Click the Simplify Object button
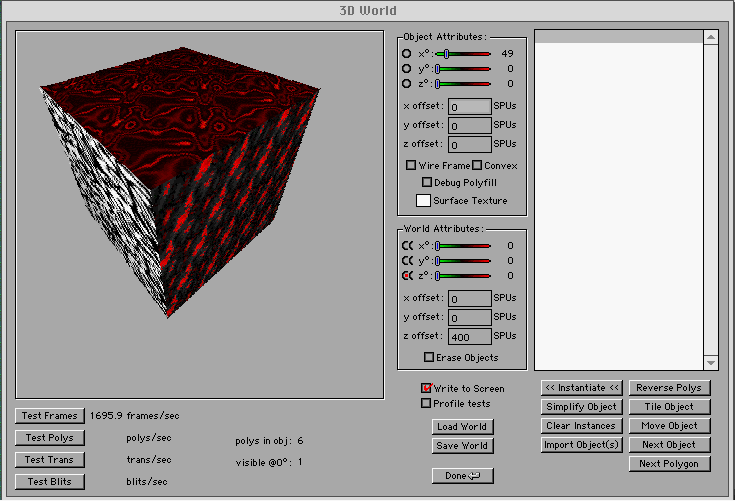 click(581, 407)
